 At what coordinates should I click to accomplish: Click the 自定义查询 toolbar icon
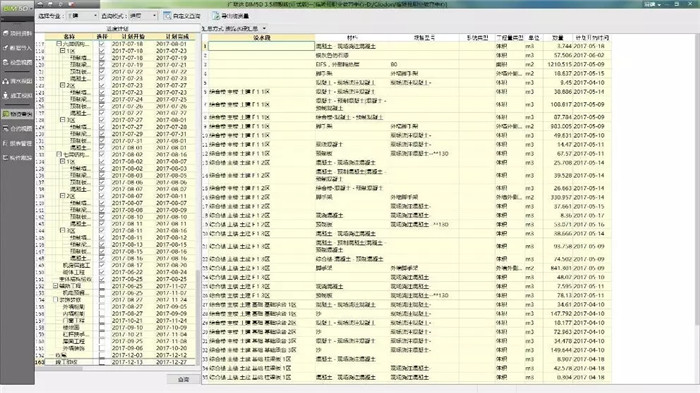pyautogui.click(x=182, y=16)
